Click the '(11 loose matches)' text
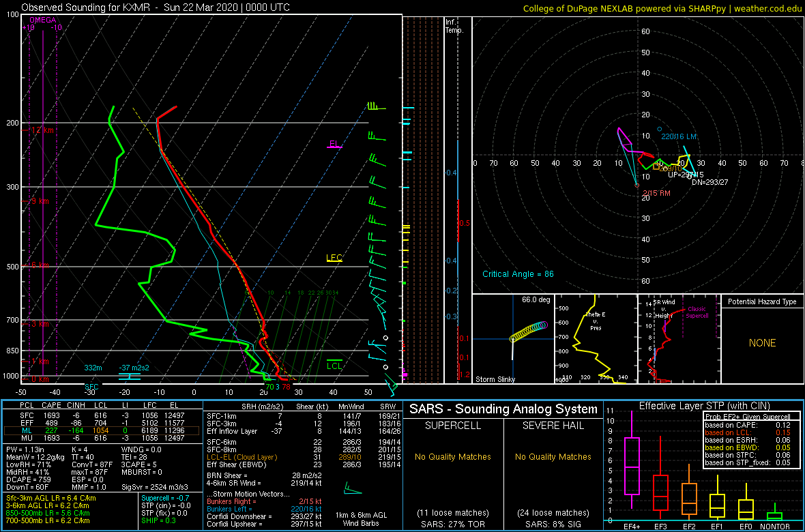The image size is (805, 532). (x=453, y=512)
